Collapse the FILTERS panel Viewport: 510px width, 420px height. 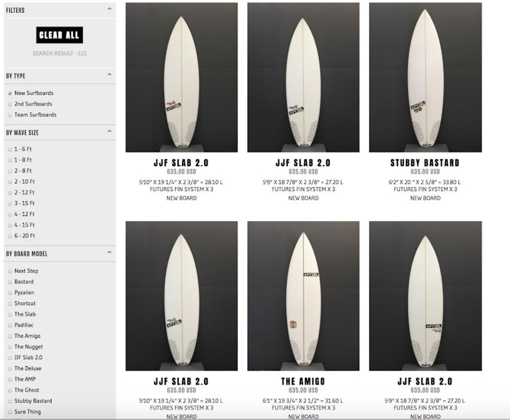[x=110, y=8]
